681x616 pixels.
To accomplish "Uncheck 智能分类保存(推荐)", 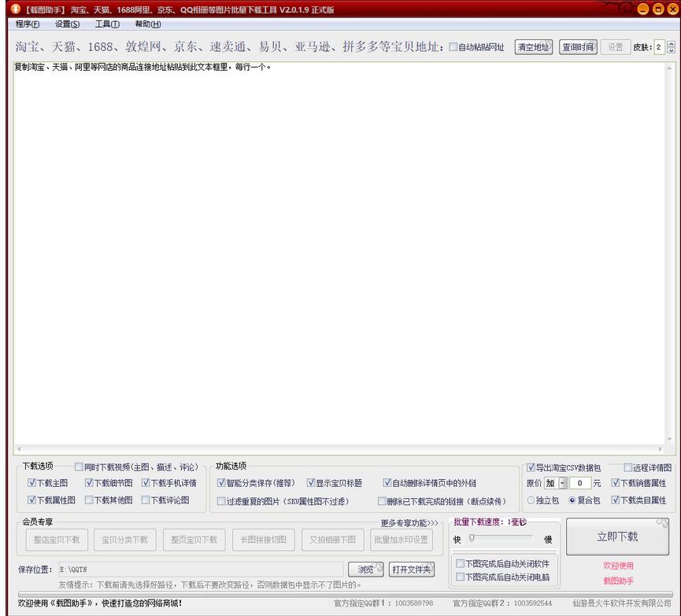I will pyautogui.click(x=222, y=483).
